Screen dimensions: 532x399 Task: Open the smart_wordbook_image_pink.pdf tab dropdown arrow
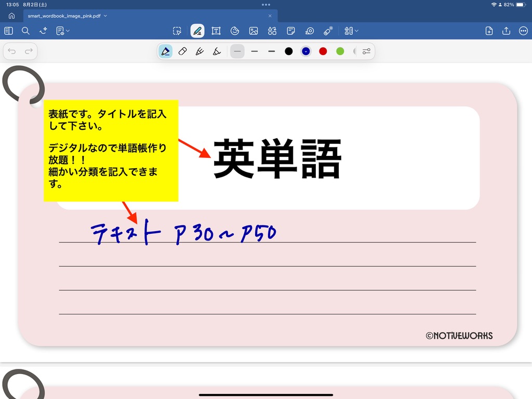105,16
